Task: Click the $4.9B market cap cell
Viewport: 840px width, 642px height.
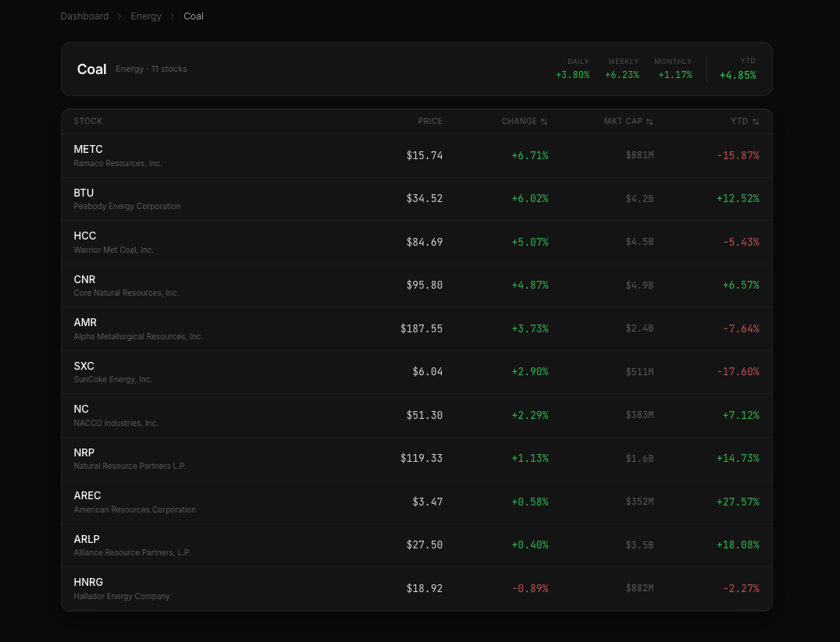Action: click(x=639, y=286)
